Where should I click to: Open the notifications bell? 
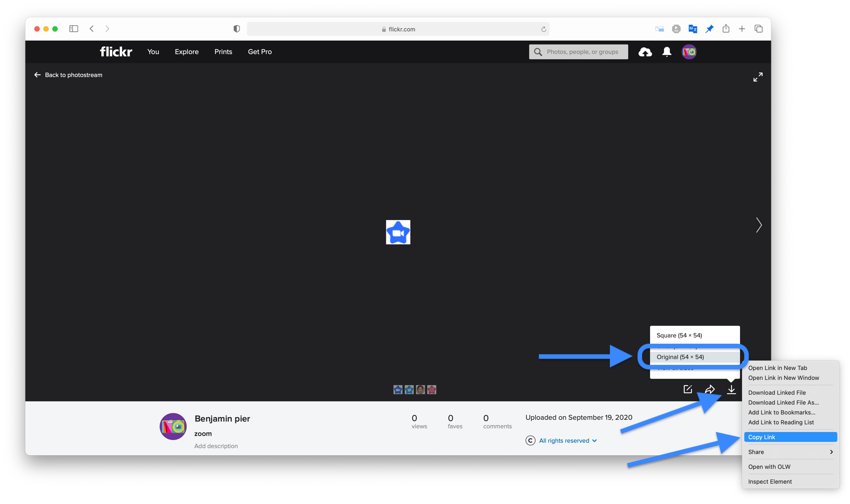pyautogui.click(x=667, y=52)
